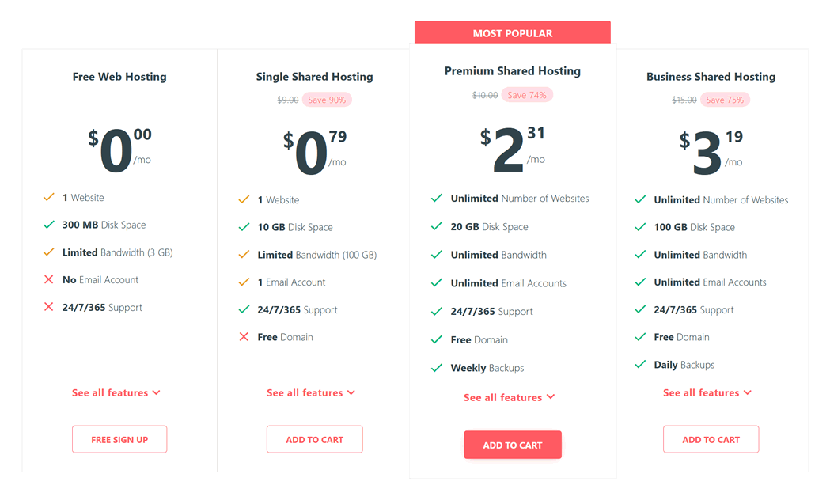Click the Save 90% badge
The height and width of the screenshot is (504, 830).
tap(327, 100)
